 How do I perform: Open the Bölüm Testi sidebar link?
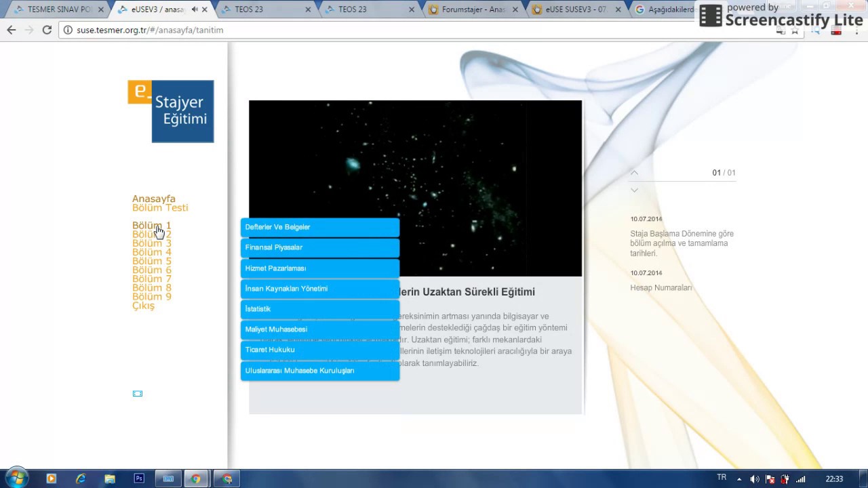pyautogui.click(x=160, y=207)
